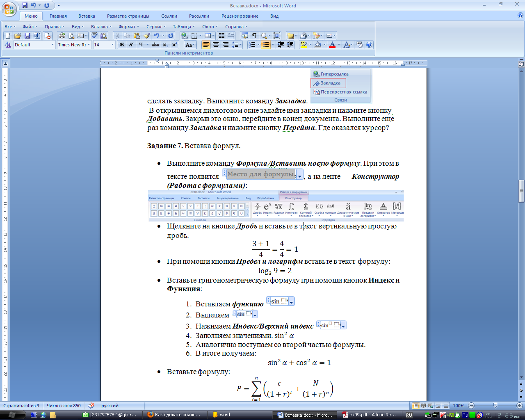
Task: Toggle Bold Ж formatting
Action: coord(121,45)
